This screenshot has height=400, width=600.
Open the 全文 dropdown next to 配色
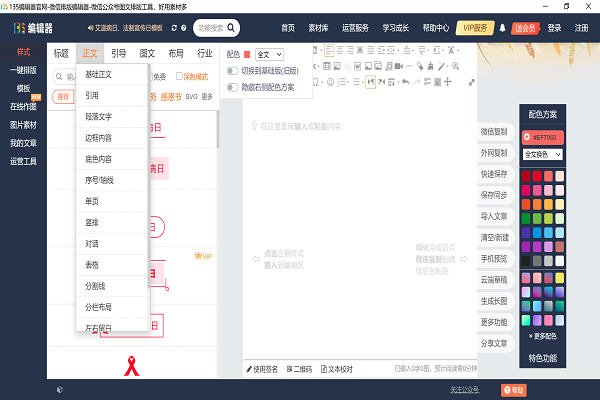pyautogui.click(x=270, y=53)
